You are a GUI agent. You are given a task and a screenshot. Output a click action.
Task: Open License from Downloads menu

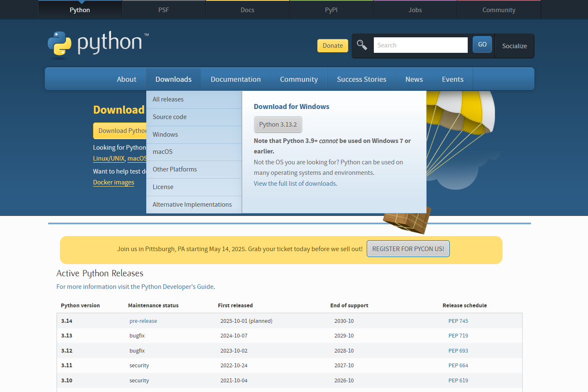(194, 187)
